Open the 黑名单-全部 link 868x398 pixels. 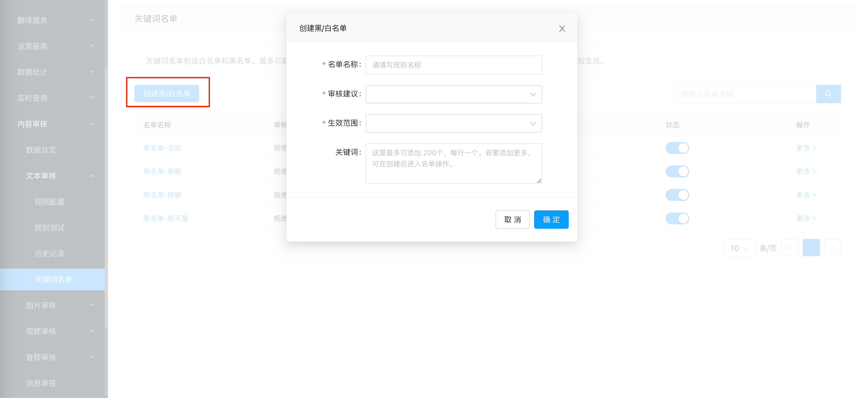(162, 148)
